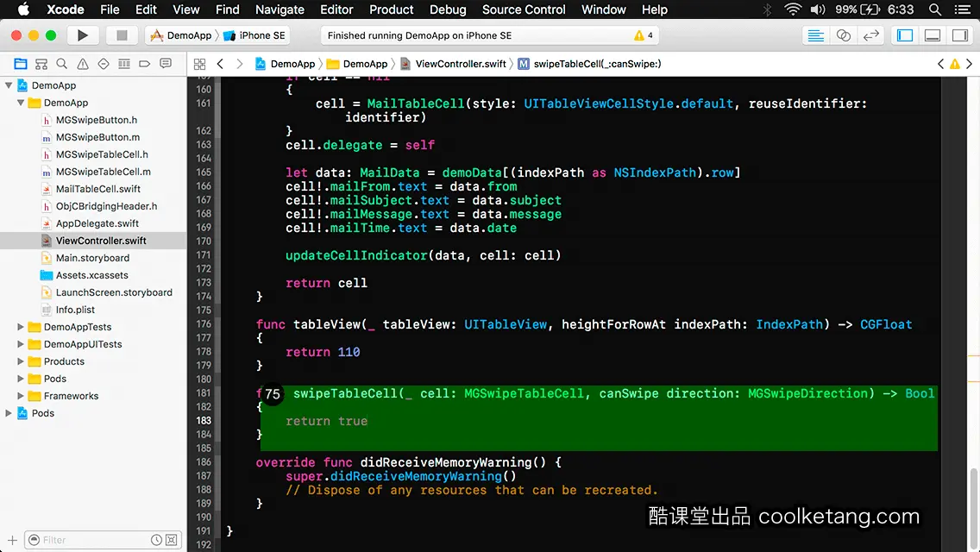Select the Standard editor button
Screen dimensions: 980x552
815,35
